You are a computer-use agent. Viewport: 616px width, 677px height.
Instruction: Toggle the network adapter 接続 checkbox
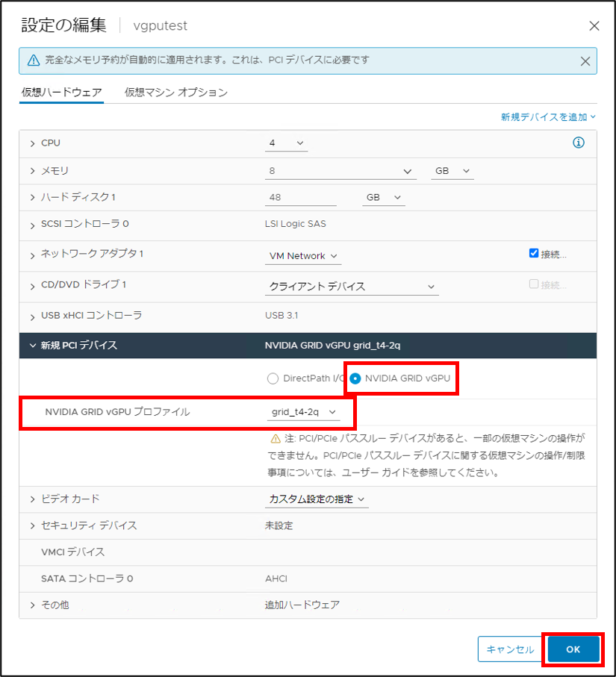click(x=533, y=253)
